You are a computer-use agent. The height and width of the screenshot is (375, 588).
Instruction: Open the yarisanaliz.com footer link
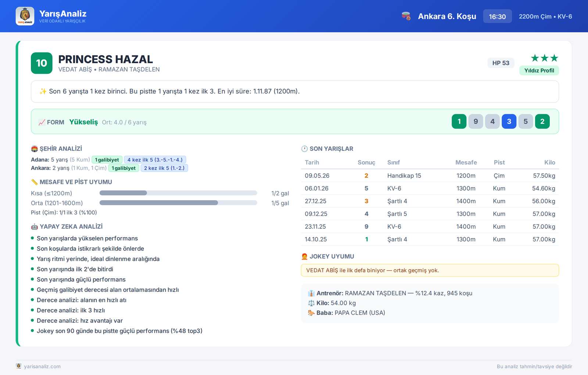coord(42,367)
